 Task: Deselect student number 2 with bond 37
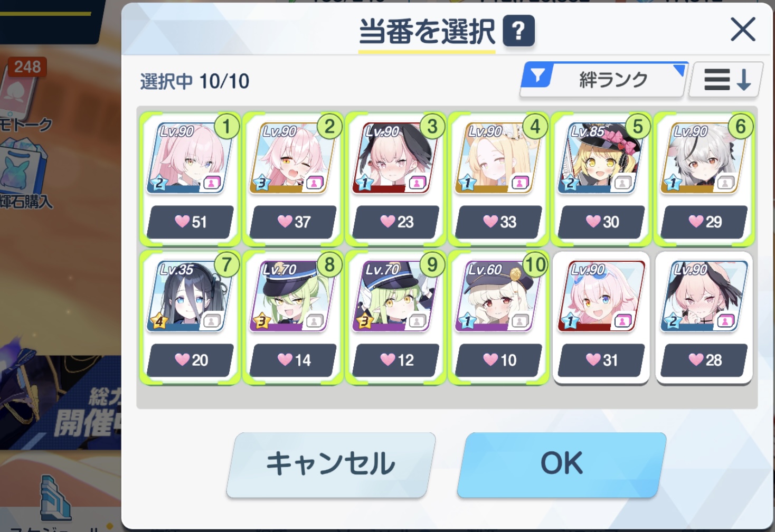coord(293,179)
